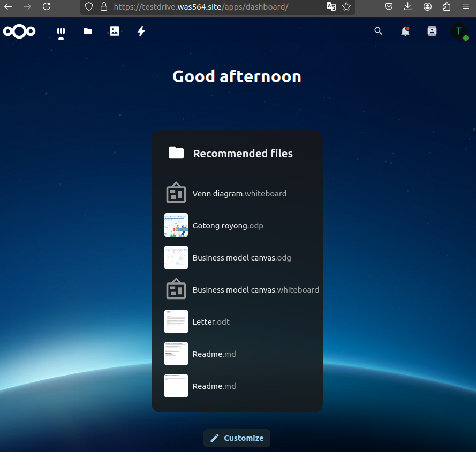476x452 pixels.
Task: Open the Contacts menu icon
Action: (432, 31)
